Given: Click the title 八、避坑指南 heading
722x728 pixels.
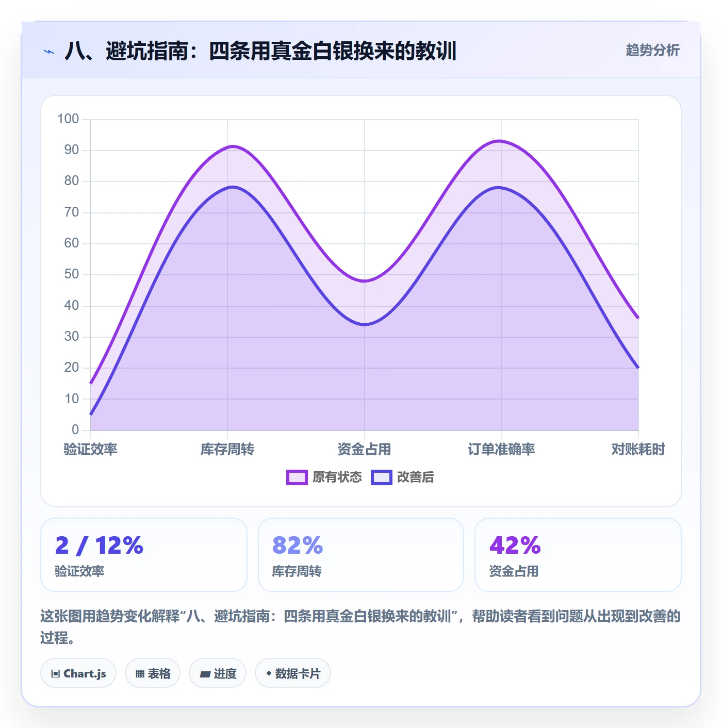Looking at the screenshot, I should [x=260, y=51].
